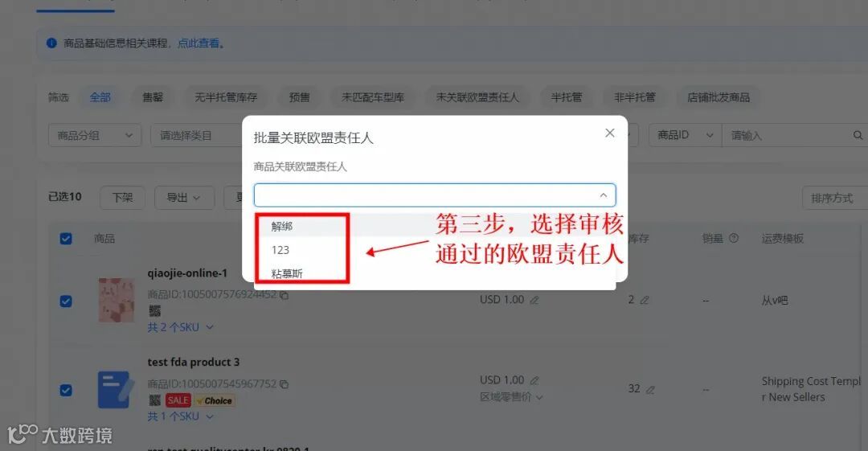
Task: Uncheck test fda product 3 checkbox
Action: click(x=65, y=390)
